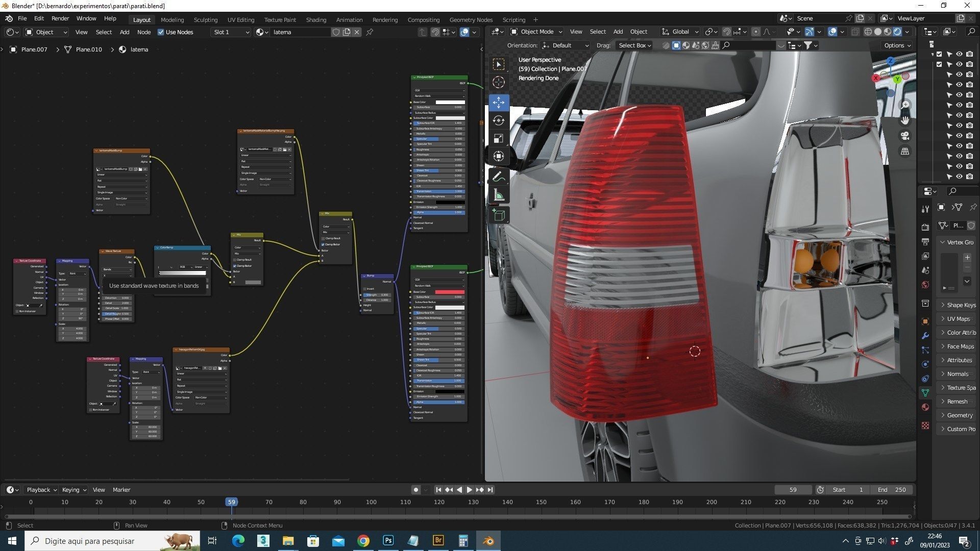Open the Orientation Default dropdown
This screenshot has height=551, width=980.
(565, 45)
